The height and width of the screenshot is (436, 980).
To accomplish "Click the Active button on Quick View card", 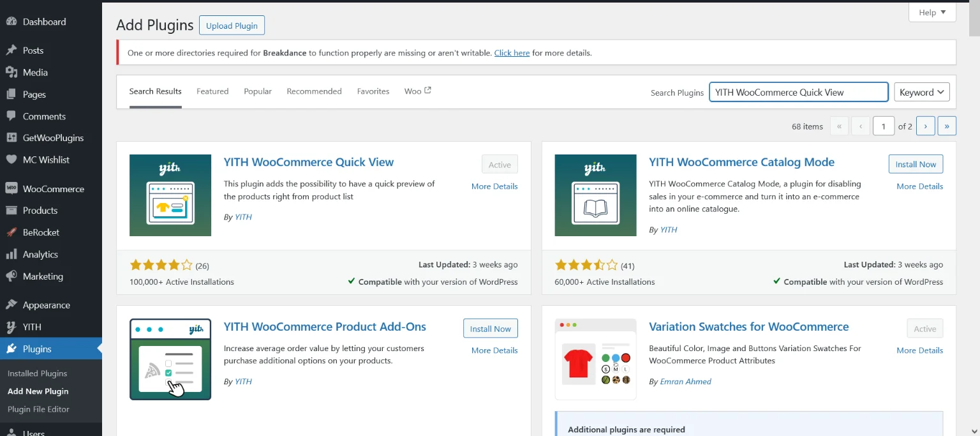I will click(x=500, y=165).
